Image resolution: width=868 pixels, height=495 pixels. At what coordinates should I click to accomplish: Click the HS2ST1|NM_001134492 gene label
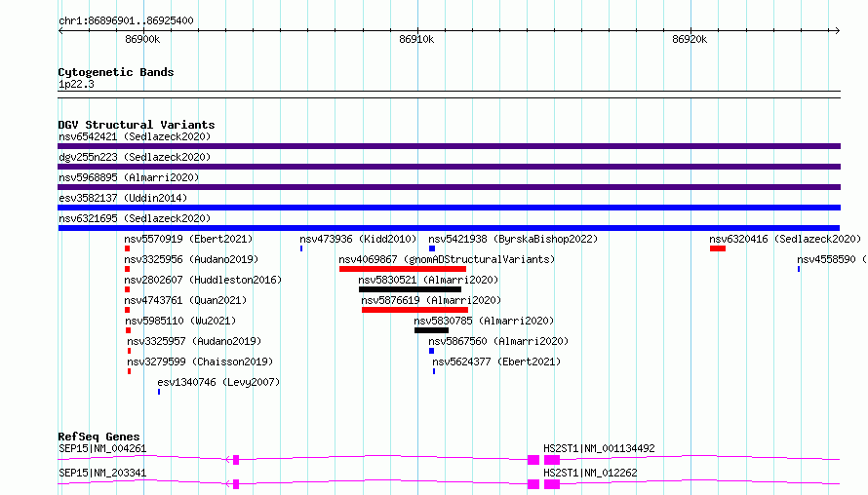click(599, 448)
